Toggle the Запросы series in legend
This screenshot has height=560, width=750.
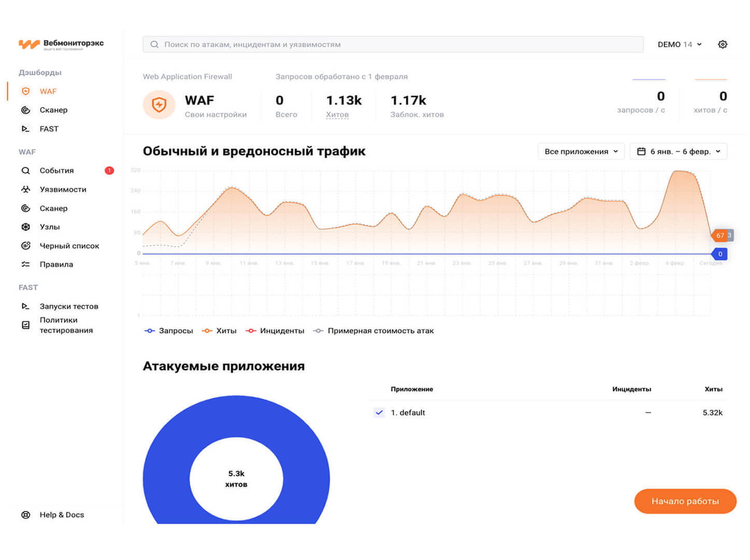point(168,331)
